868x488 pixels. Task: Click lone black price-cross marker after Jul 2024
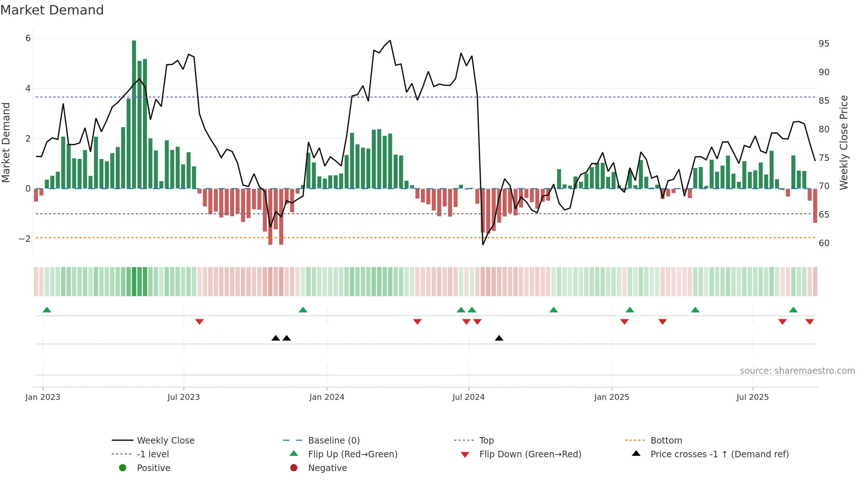tap(499, 338)
